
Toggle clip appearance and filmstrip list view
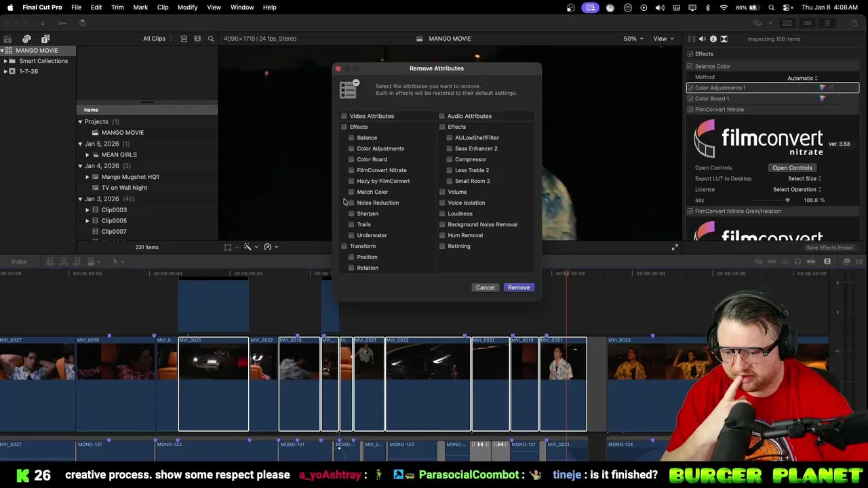coord(184,39)
